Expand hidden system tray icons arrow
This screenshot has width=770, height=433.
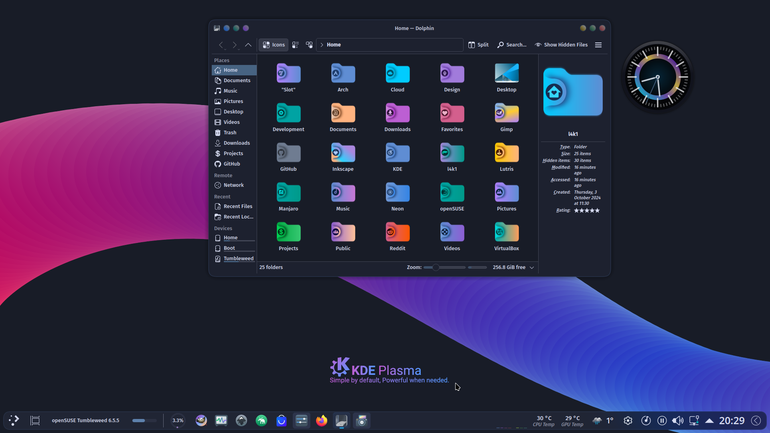709,421
